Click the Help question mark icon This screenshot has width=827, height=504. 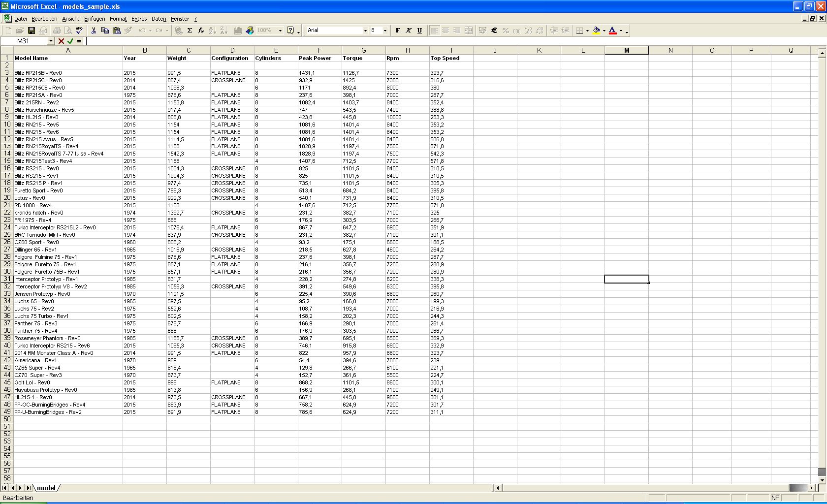click(x=290, y=31)
